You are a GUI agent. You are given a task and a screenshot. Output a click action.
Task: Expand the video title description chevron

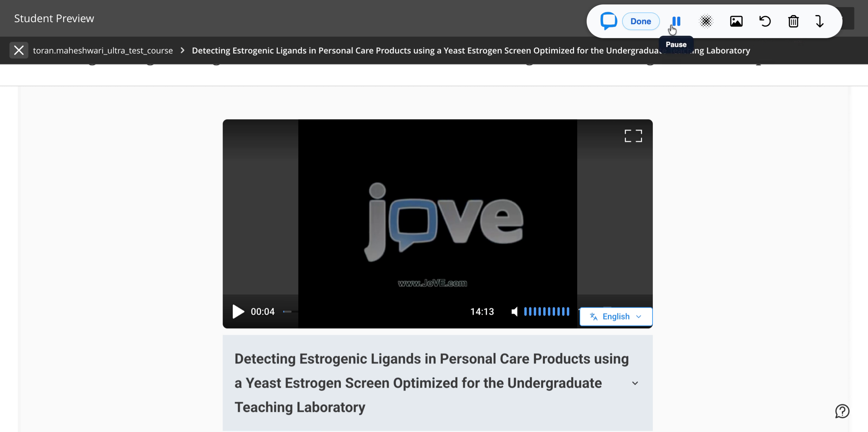tap(635, 383)
